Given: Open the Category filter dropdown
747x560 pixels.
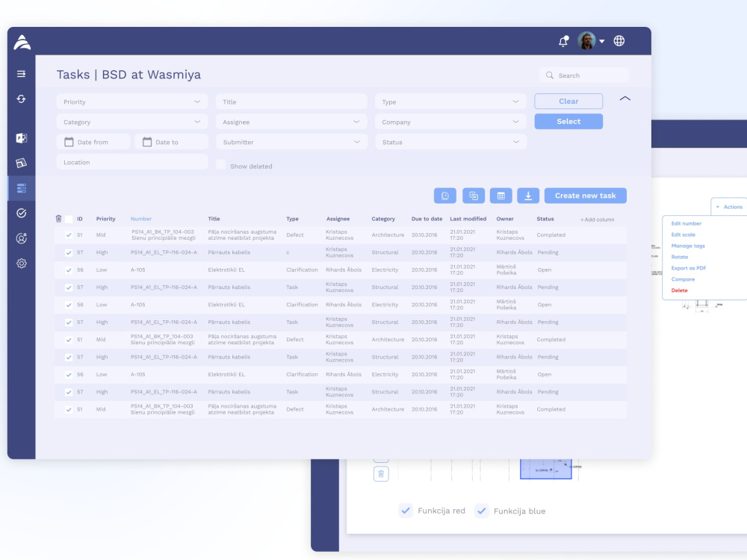Looking at the screenshot, I should (x=132, y=122).
